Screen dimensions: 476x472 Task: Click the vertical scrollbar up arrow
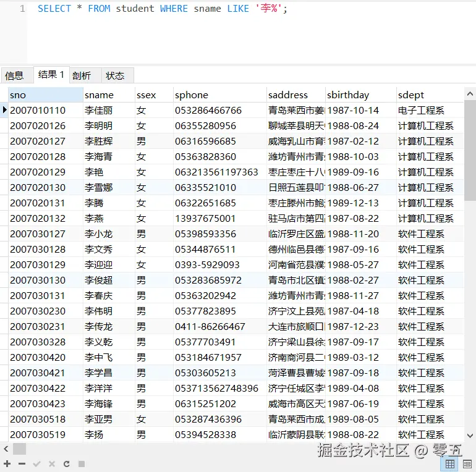tap(470, 94)
